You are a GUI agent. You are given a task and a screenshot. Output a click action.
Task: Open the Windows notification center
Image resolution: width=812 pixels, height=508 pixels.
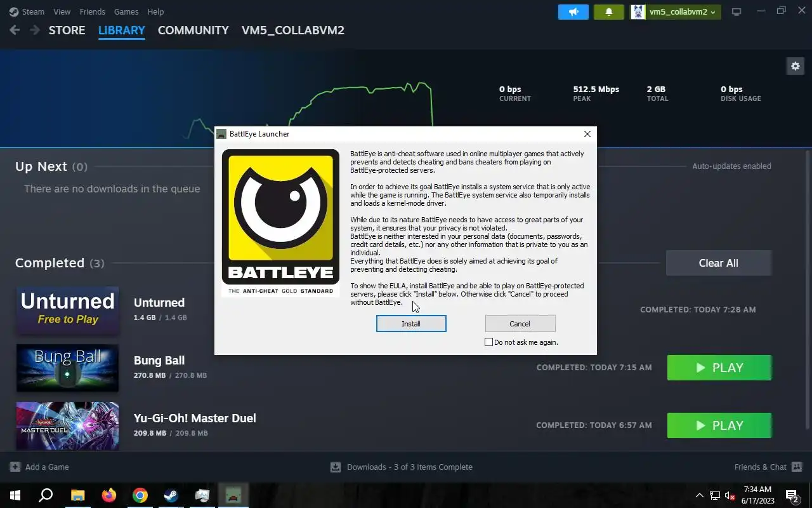(x=793, y=495)
